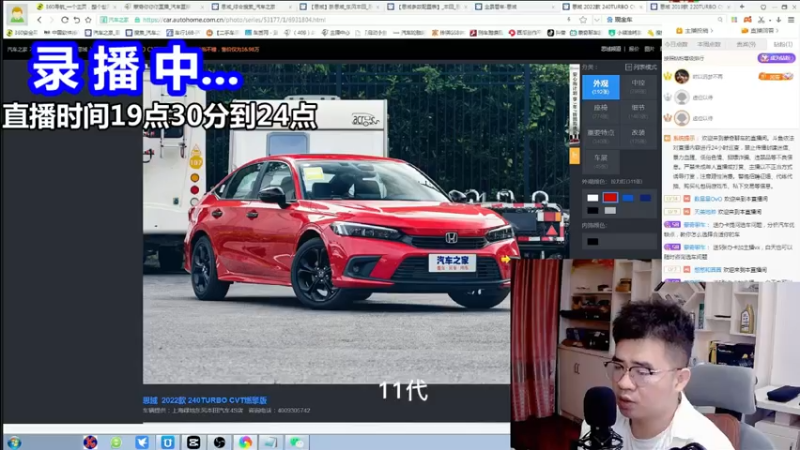Click the browser search box

(x=663, y=20)
